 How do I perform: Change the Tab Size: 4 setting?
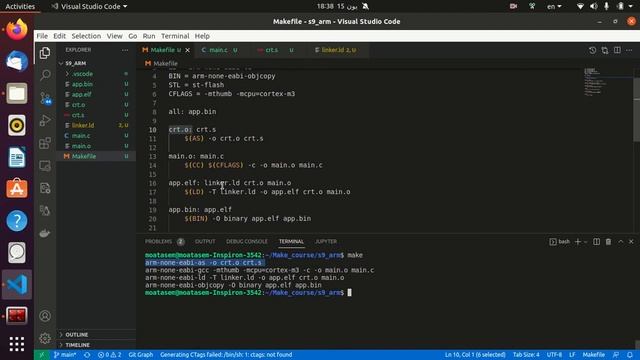pyautogui.click(x=526, y=355)
